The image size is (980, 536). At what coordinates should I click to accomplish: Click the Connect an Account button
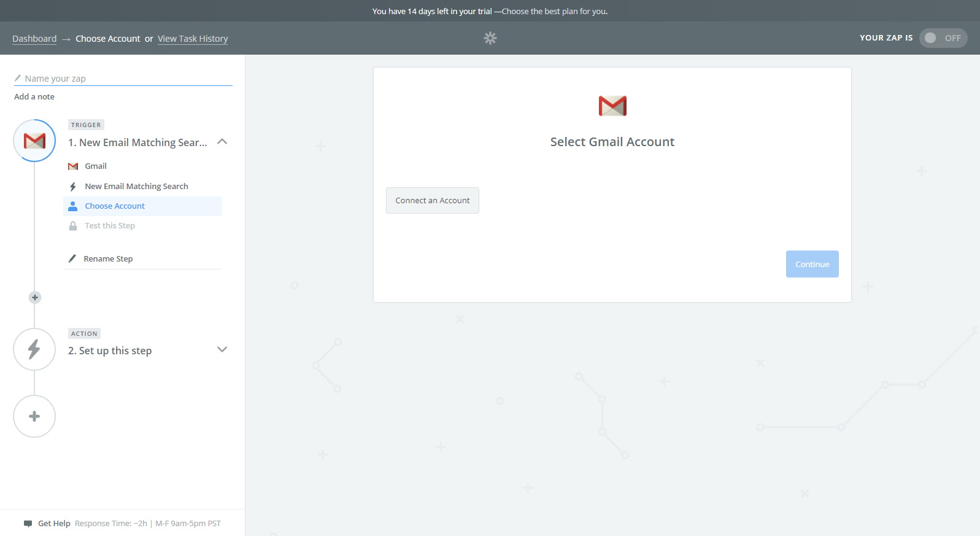pos(433,201)
